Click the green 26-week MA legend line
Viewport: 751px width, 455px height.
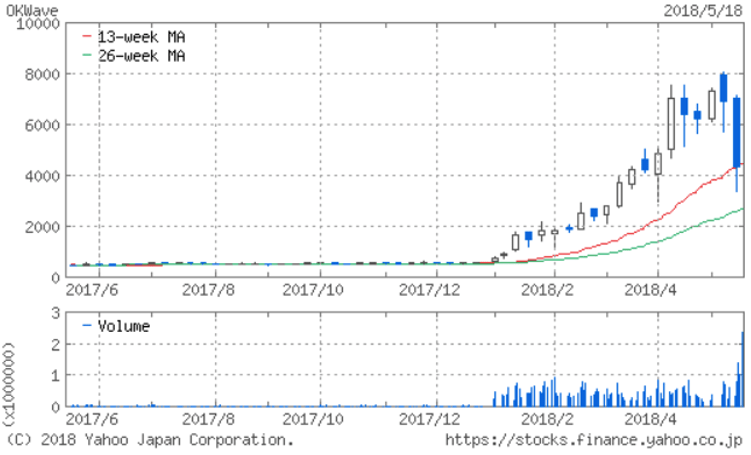coord(87,55)
